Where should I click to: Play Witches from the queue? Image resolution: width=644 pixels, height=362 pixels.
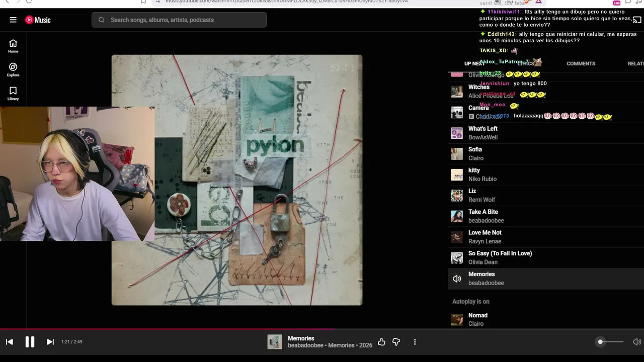[x=546, y=92]
